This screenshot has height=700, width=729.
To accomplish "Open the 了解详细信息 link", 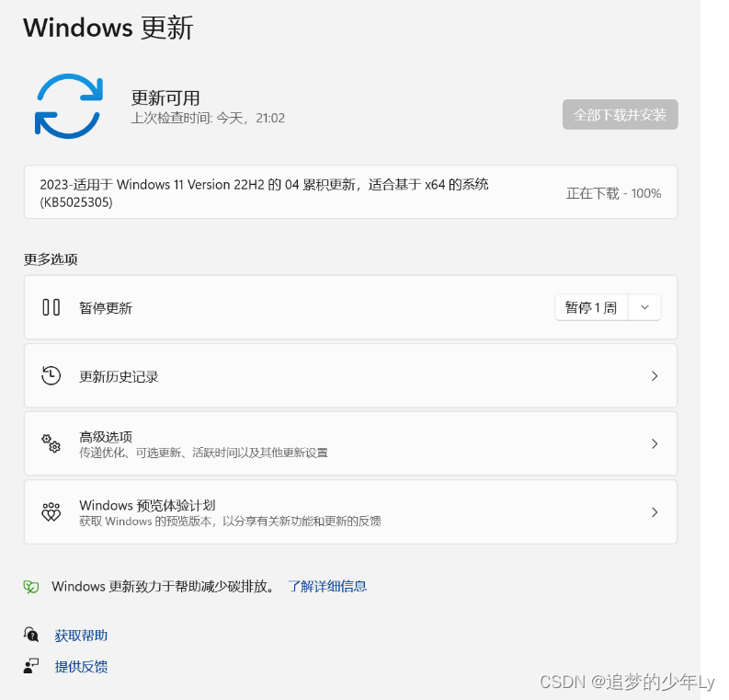I will 327,586.
